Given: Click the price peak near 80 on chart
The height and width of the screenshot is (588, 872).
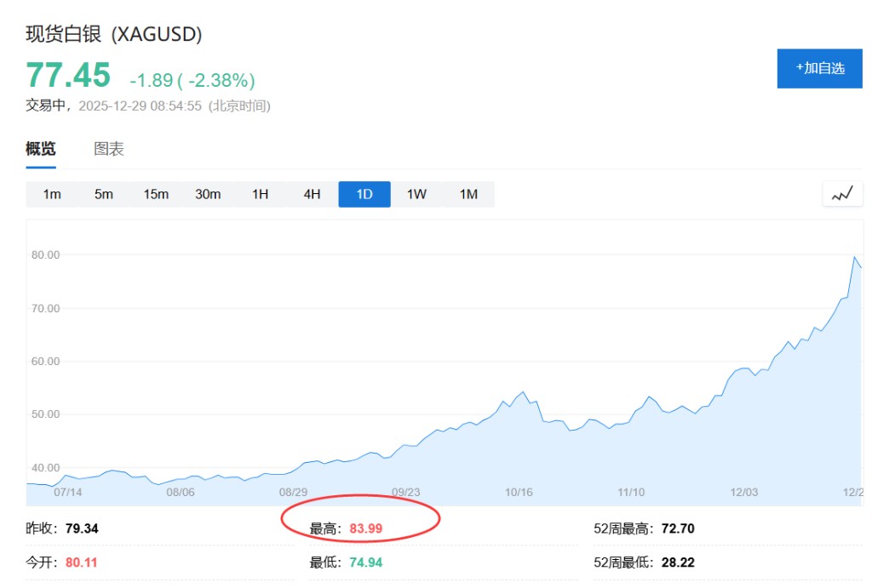Looking at the screenshot, I should [854, 257].
